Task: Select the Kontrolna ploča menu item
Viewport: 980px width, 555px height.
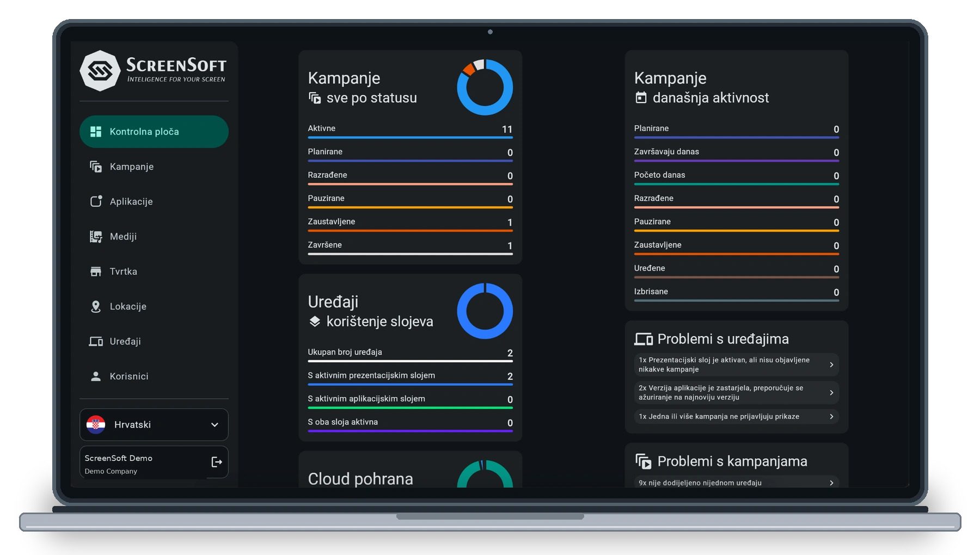Action: [x=154, y=132]
